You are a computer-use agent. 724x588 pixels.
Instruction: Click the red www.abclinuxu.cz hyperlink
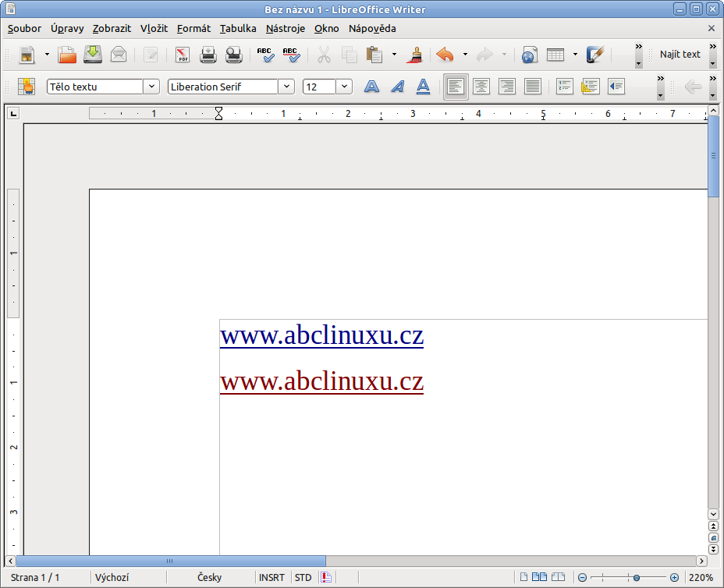[321, 381]
